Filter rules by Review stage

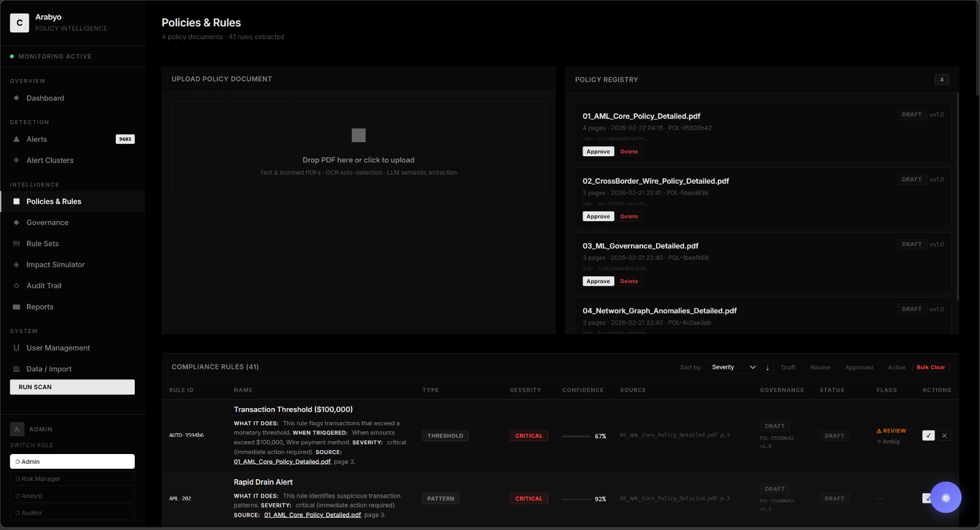(x=820, y=368)
